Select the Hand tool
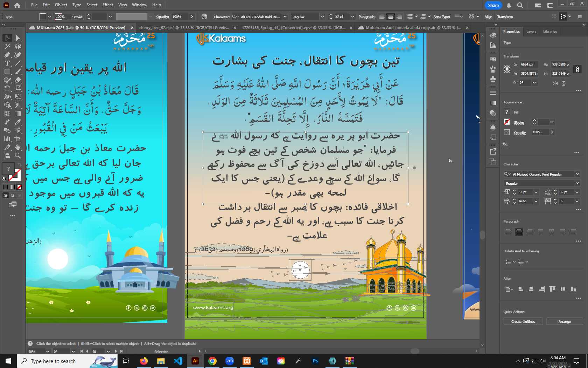This screenshot has width=588, height=368. coord(18,147)
